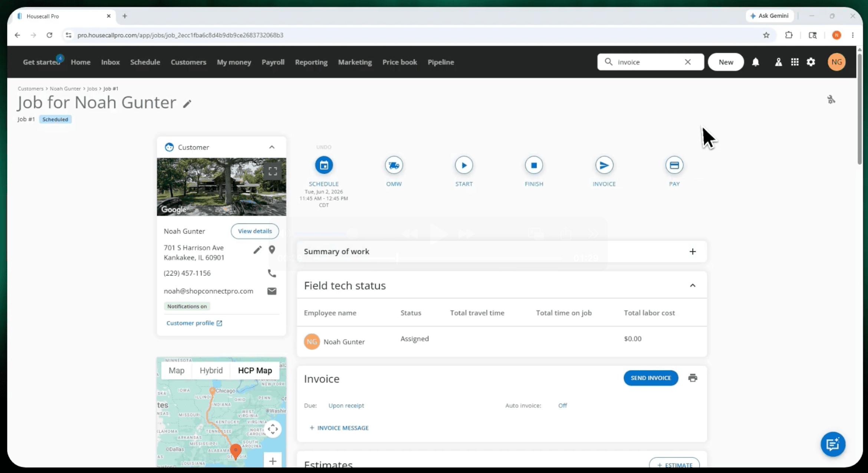Go to Pipeline

(441, 62)
